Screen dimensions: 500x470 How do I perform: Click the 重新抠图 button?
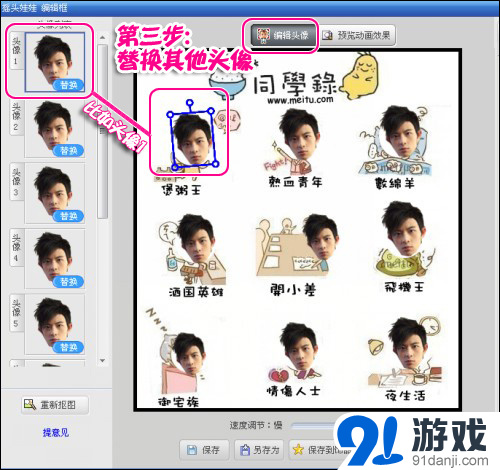(x=55, y=405)
